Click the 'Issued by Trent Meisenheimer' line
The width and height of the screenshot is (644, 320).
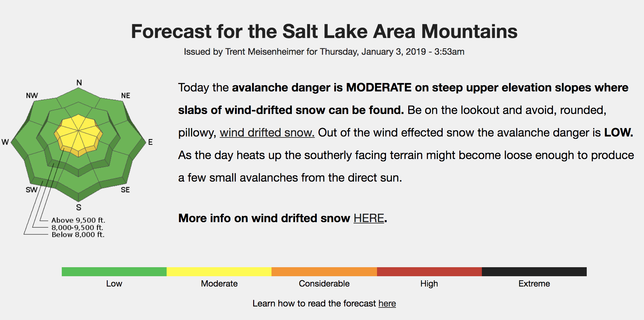324,52
